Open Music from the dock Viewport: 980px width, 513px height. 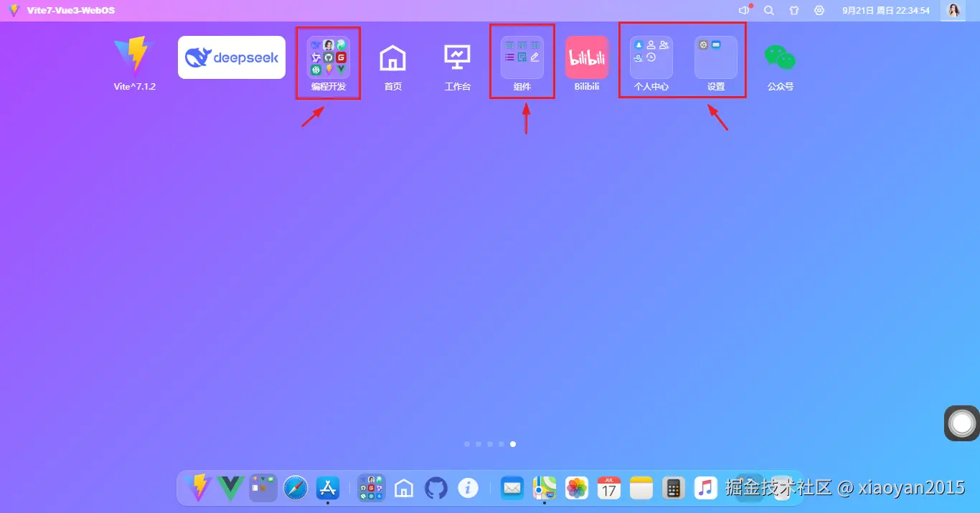point(706,488)
